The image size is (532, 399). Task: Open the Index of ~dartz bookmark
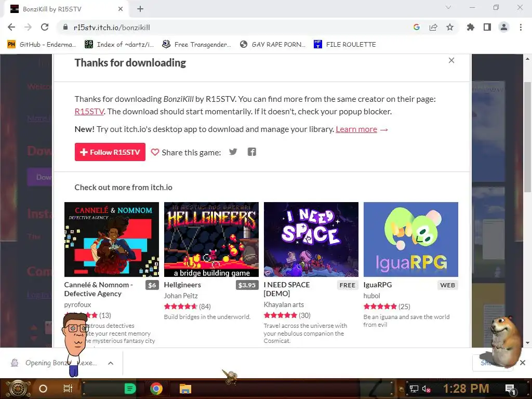pyautogui.click(x=119, y=45)
